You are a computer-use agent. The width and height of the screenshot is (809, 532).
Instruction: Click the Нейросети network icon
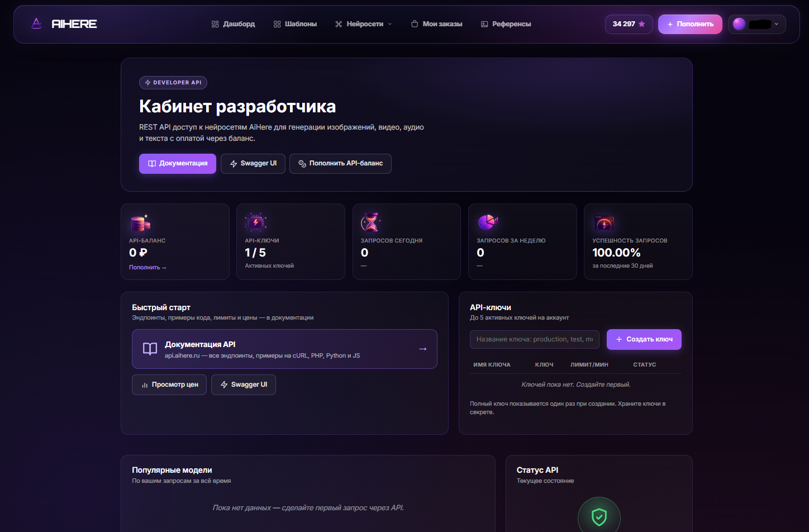[339, 24]
